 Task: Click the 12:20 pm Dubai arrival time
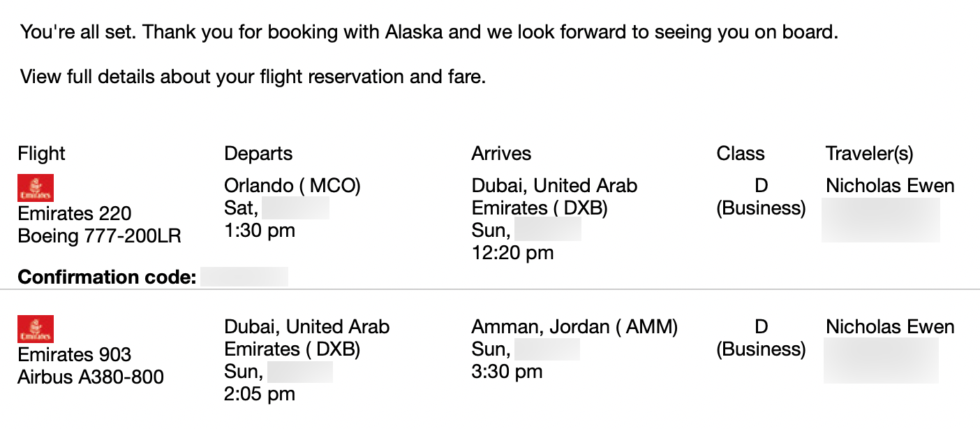pyautogui.click(x=513, y=253)
